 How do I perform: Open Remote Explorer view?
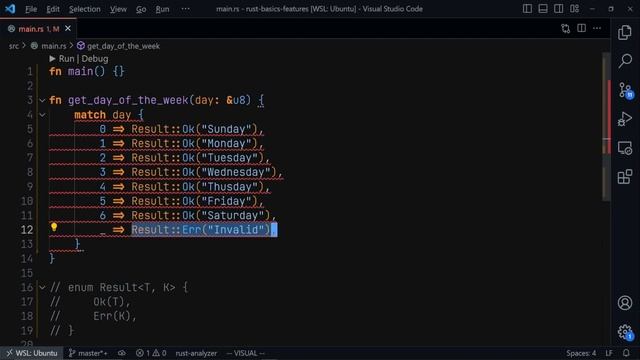tap(624, 148)
